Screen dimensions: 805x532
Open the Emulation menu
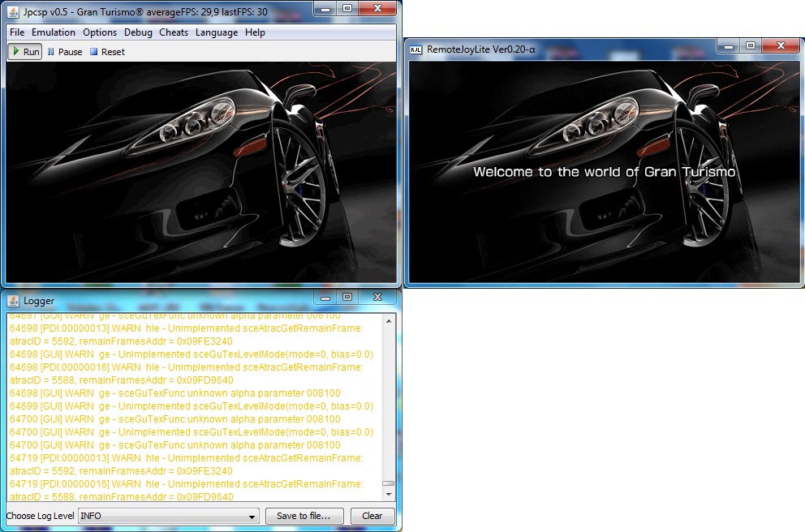click(x=54, y=32)
